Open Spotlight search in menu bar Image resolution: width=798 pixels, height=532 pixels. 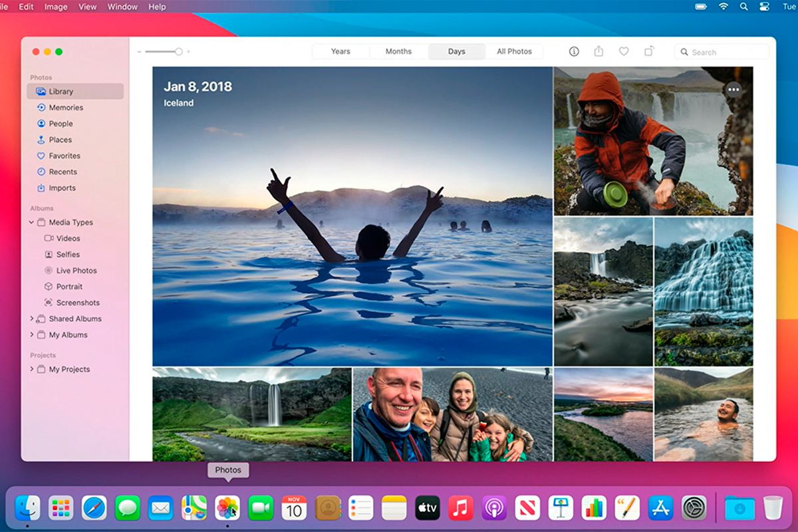coord(743,7)
